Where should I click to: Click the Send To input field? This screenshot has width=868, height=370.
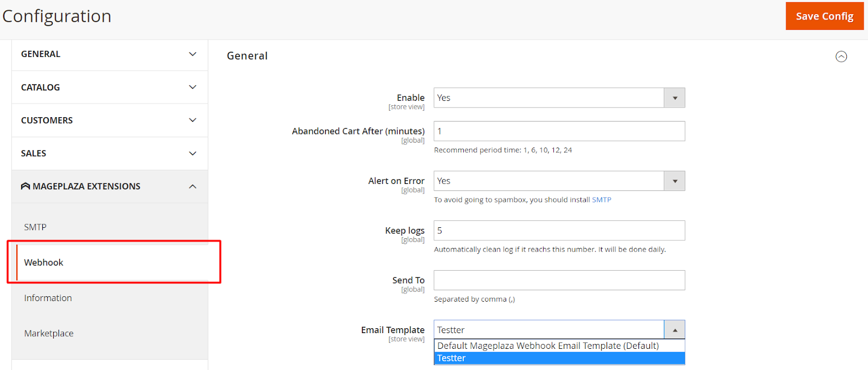pos(559,280)
